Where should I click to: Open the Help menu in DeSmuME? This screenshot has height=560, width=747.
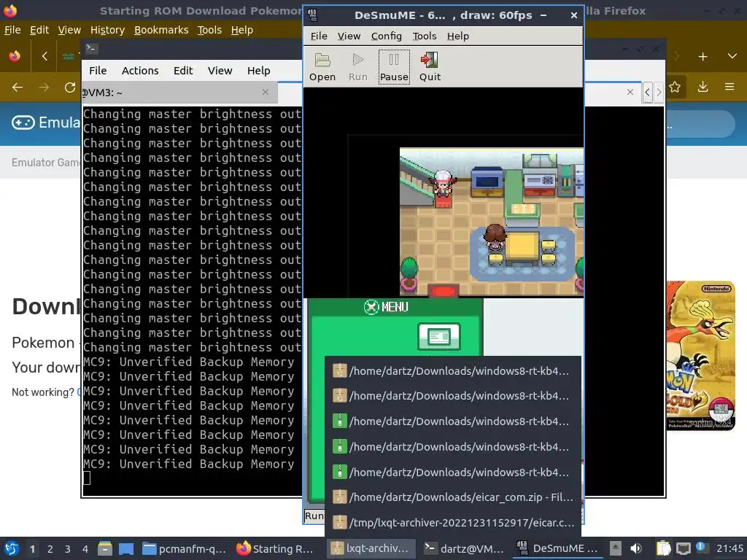pos(458,36)
